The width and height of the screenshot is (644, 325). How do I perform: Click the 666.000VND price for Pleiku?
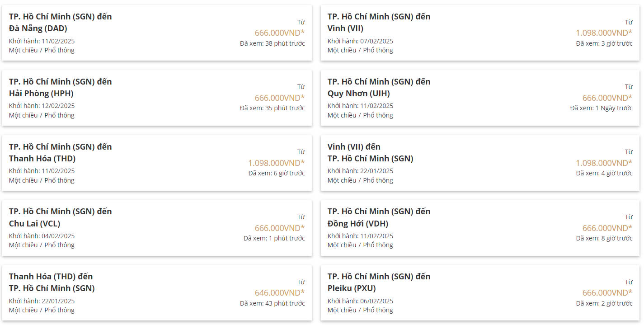coord(607,292)
